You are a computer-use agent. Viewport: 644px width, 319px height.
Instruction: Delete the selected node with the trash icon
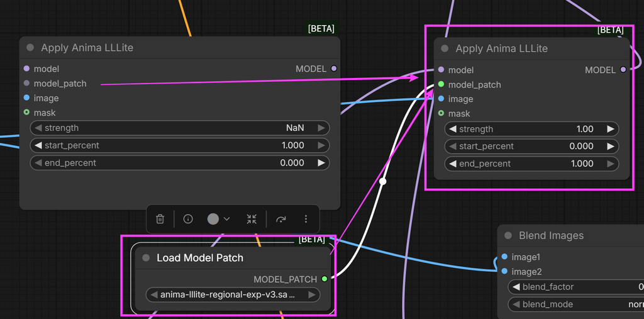(x=160, y=219)
